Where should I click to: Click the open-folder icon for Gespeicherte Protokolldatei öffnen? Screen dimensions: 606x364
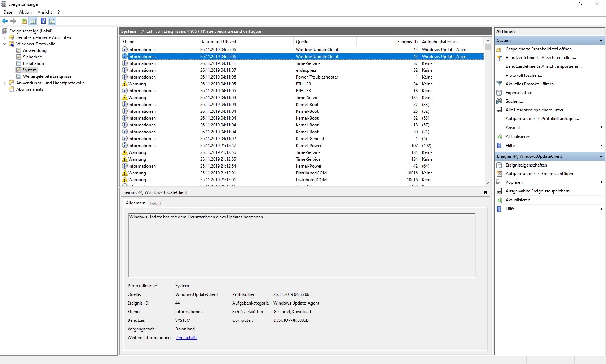499,49
